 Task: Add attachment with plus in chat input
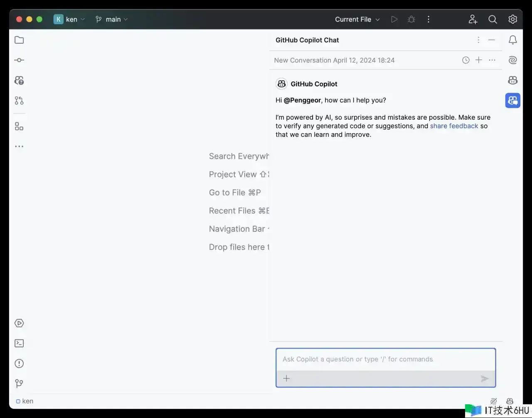pos(286,378)
